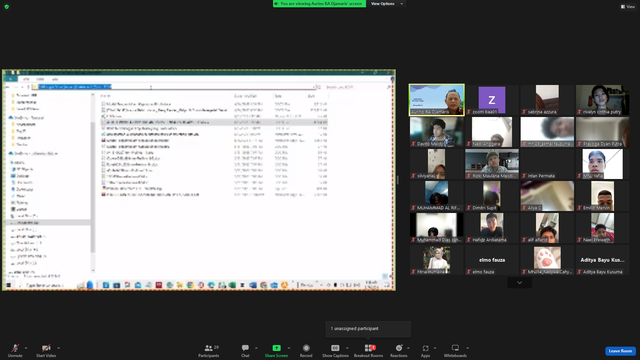640x360 pixels.
Task: Select the highlighted active speaker video tile
Action: 436,100
